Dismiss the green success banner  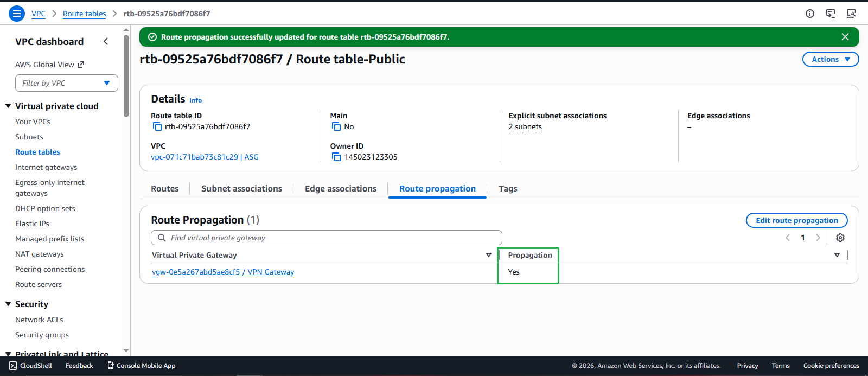845,37
